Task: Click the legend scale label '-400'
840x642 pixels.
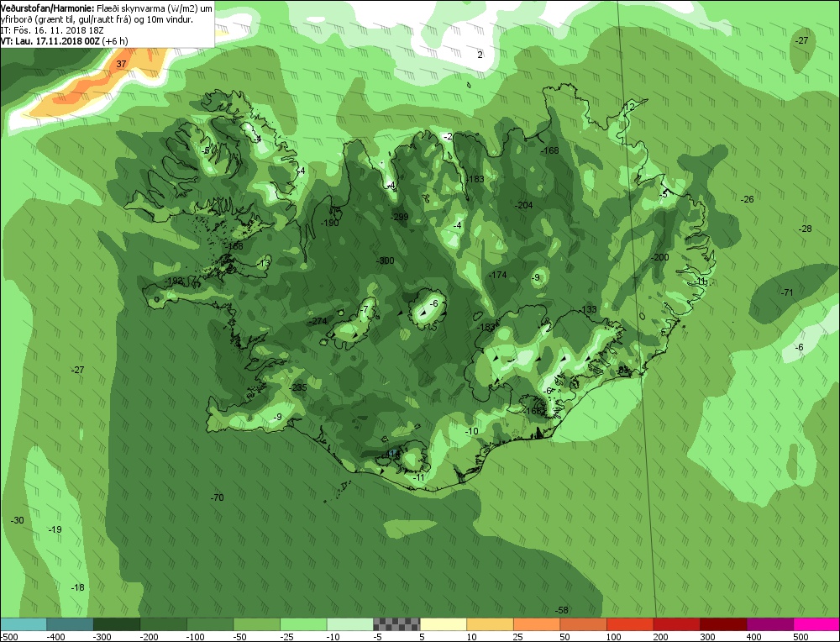Action: click(x=55, y=637)
